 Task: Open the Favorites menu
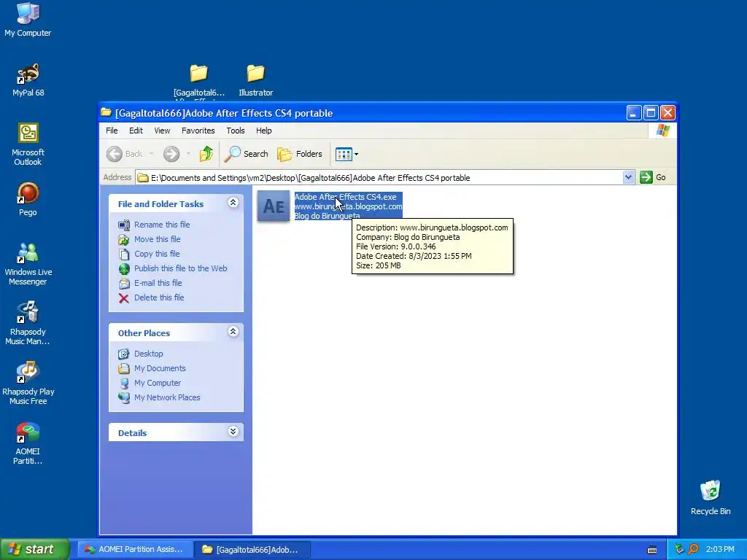click(198, 131)
